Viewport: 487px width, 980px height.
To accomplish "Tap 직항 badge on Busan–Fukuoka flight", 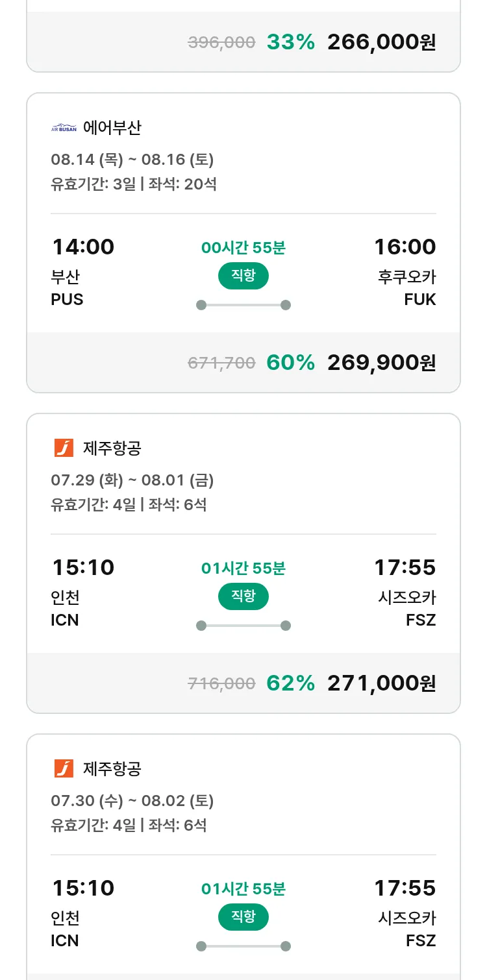I will [243, 276].
